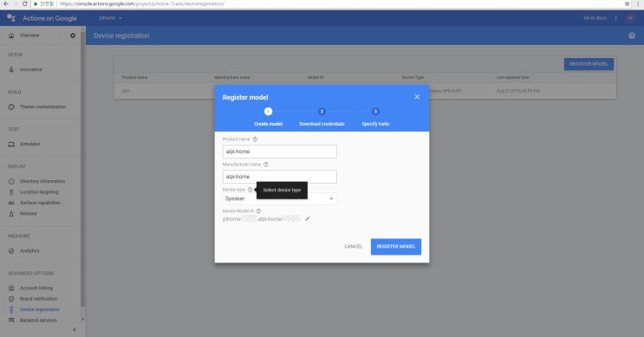Viewport: 644px width, 337px height.
Task: Close the Register model dialog
Action: point(417,97)
